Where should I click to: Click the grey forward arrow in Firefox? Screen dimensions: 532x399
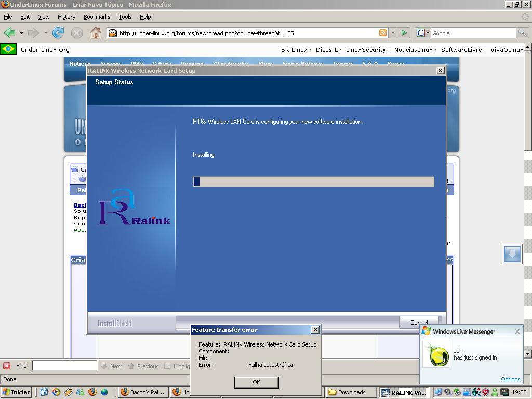click(33, 33)
